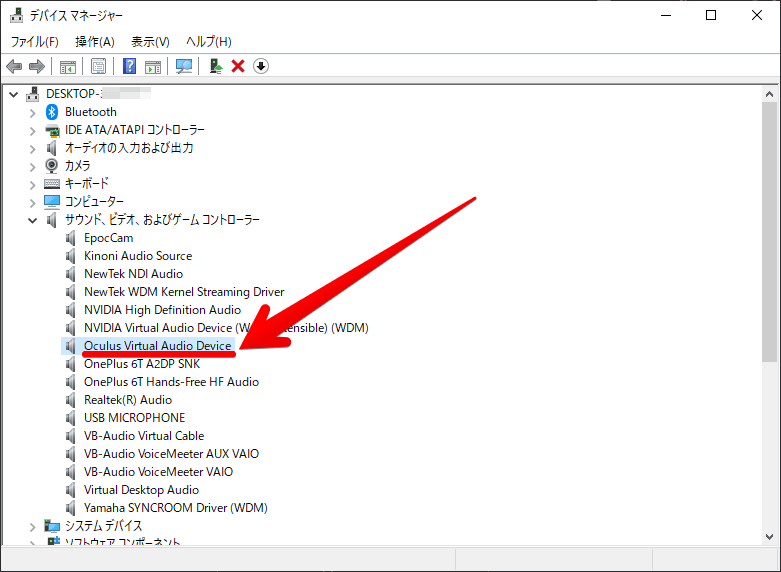Scan for hardware changes monitor icon
Image resolution: width=781 pixels, height=572 pixels.
(x=184, y=66)
